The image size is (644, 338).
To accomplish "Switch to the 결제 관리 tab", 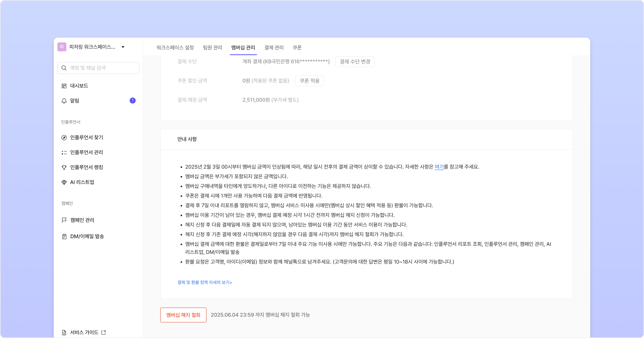I will 274,47.
